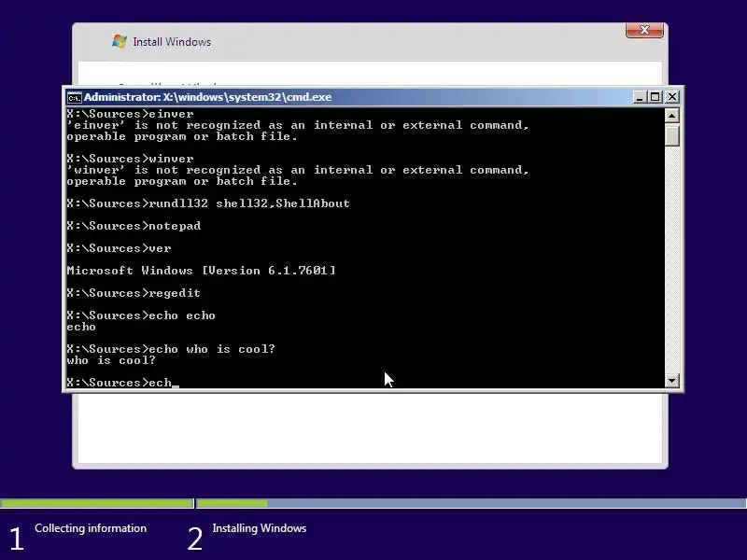Image resolution: width=747 pixels, height=560 pixels.
Task: Click the ''winver' is not recognized' error line
Action: click(298, 170)
